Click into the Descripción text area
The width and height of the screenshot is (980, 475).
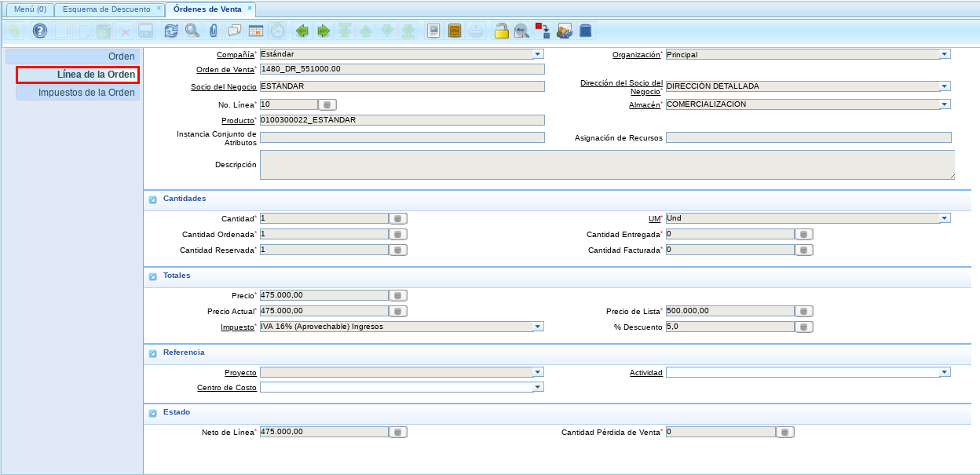click(x=606, y=165)
